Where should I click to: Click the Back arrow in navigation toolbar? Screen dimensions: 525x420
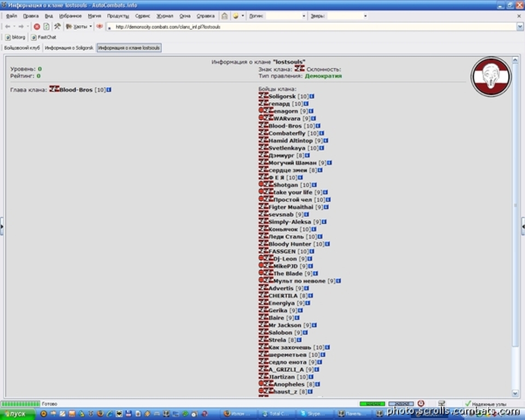coord(8,26)
